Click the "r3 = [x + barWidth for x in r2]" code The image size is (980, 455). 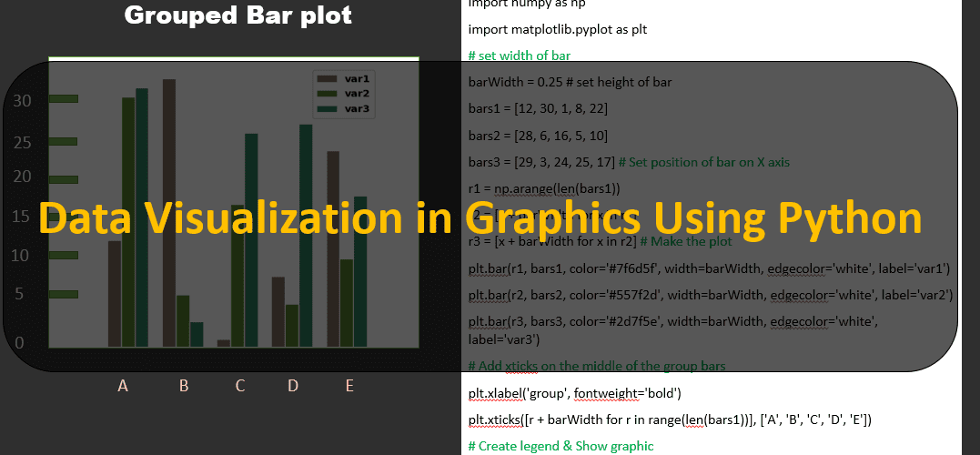pyautogui.click(x=552, y=241)
